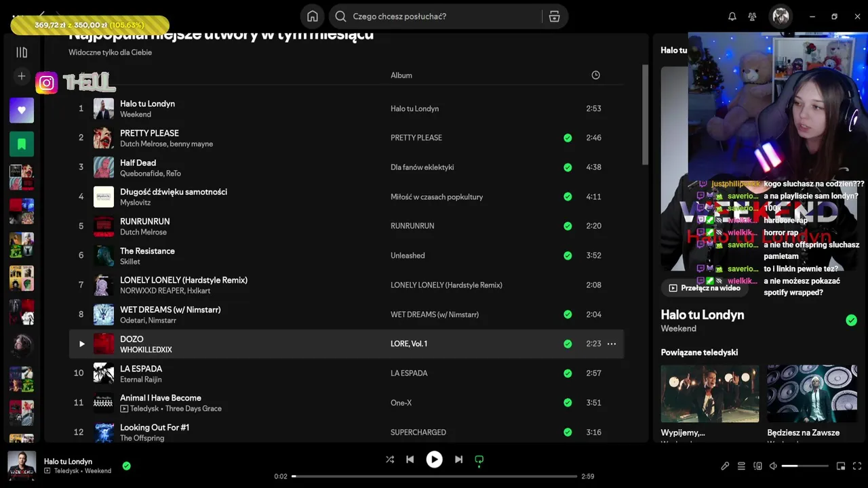Toggle saved check for LA ESPADA

568,373
